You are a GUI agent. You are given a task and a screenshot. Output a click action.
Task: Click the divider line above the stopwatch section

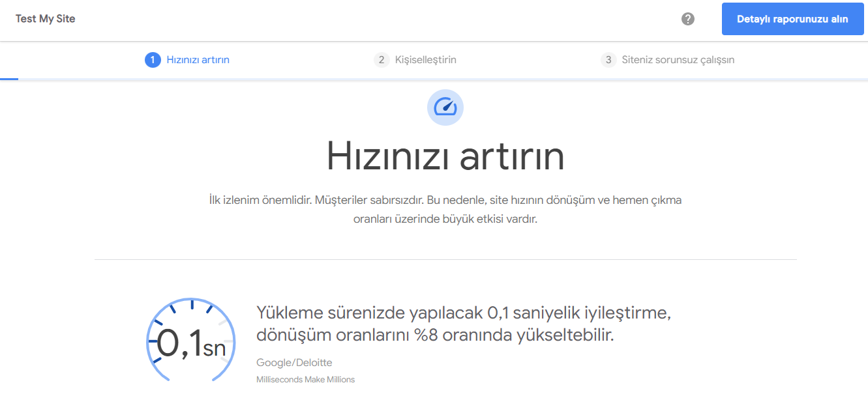pos(445,259)
